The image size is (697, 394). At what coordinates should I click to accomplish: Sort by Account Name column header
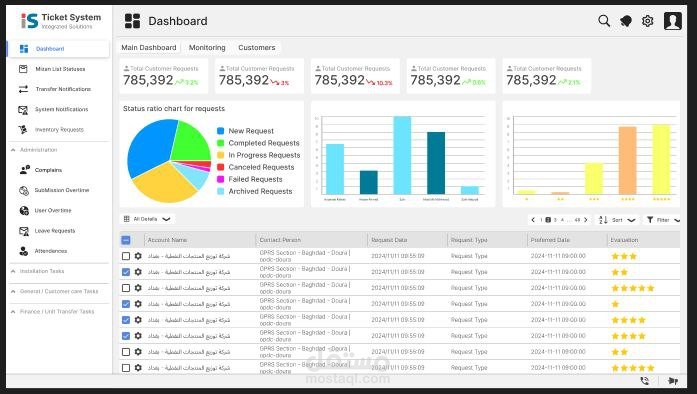167,240
